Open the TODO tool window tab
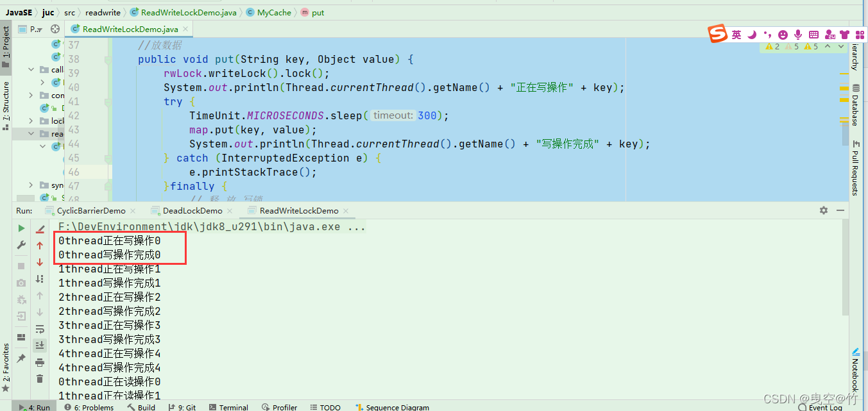The image size is (868, 411). [325, 407]
